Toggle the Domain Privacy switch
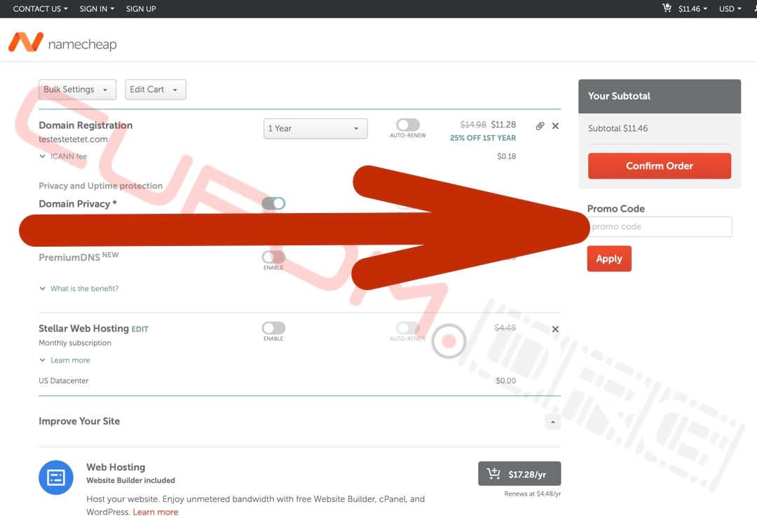This screenshot has height=532, width=757. pyautogui.click(x=273, y=203)
